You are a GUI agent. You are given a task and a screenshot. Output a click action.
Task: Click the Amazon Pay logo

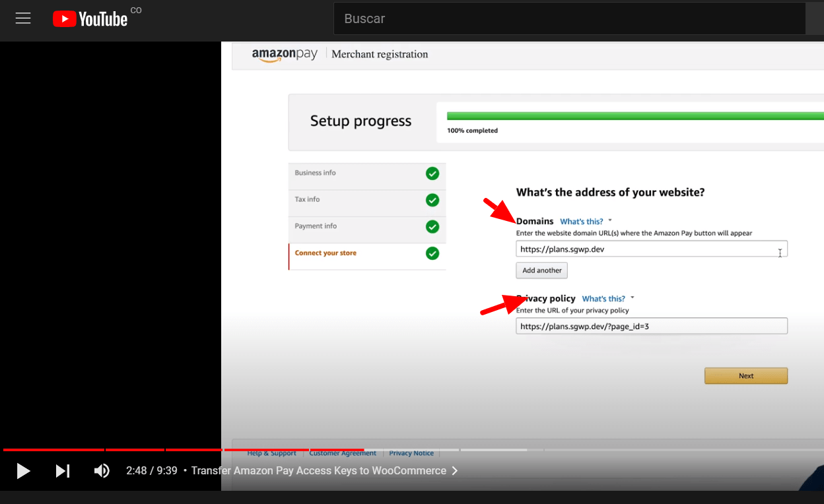pyautogui.click(x=285, y=55)
